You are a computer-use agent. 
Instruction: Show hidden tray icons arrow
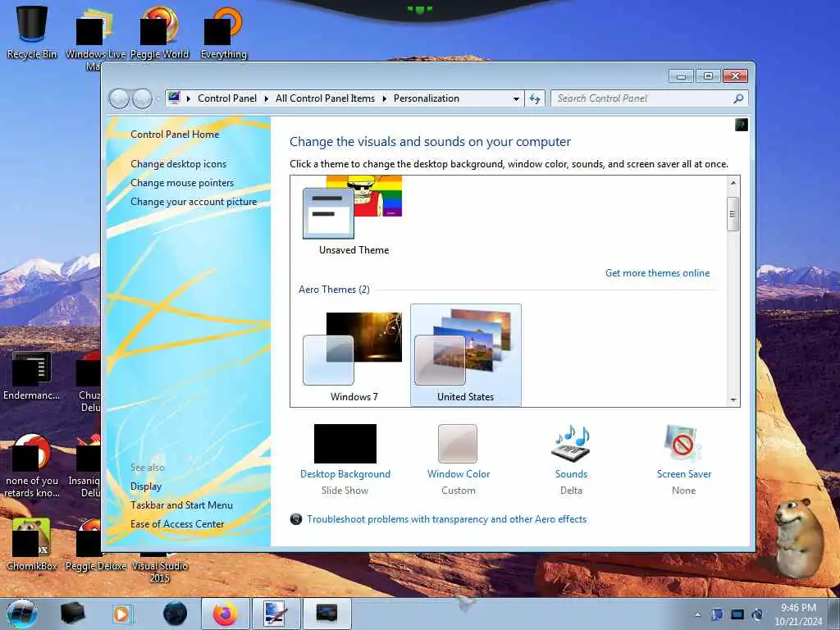point(697,615)
